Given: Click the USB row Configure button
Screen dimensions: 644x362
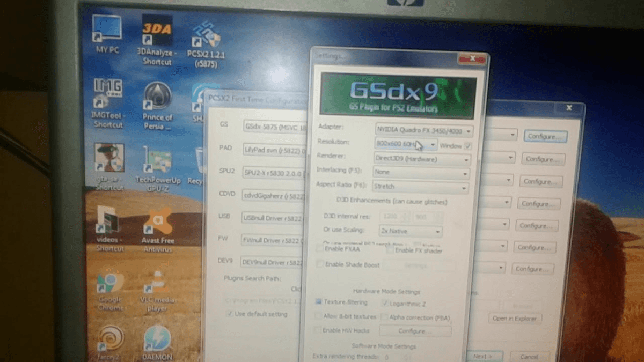Looking at the screenshot, I should click(537, 226).
